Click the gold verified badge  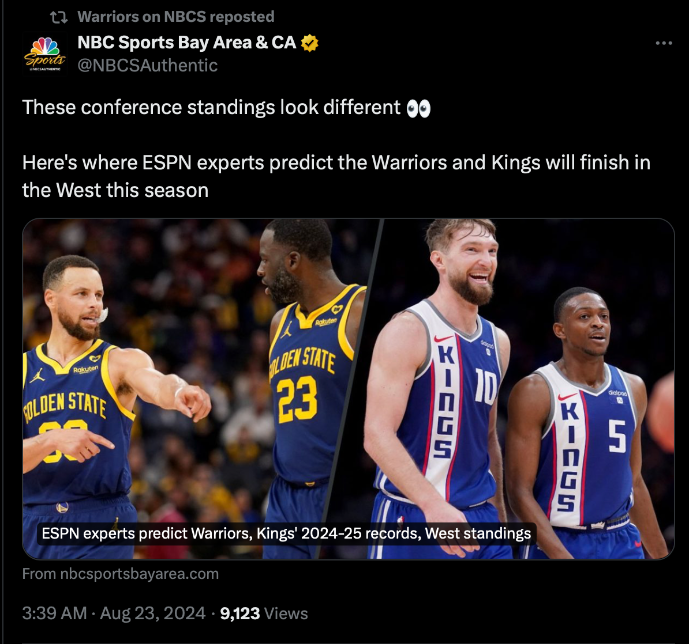click(311, 43)
